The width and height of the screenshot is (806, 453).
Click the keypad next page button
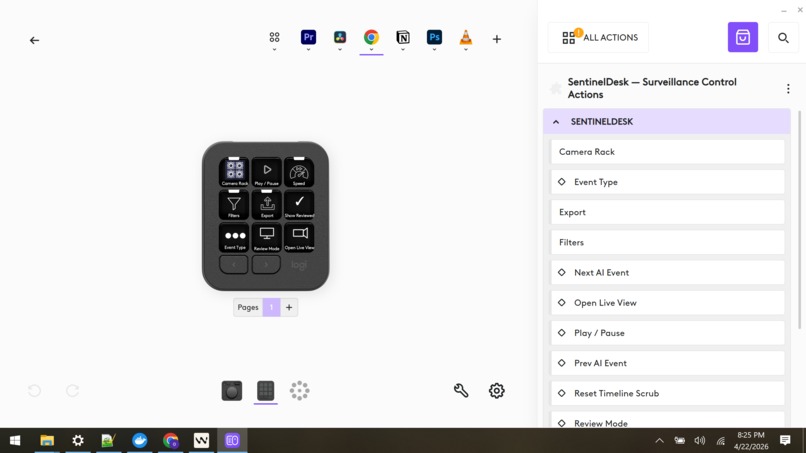click(266, 264)
